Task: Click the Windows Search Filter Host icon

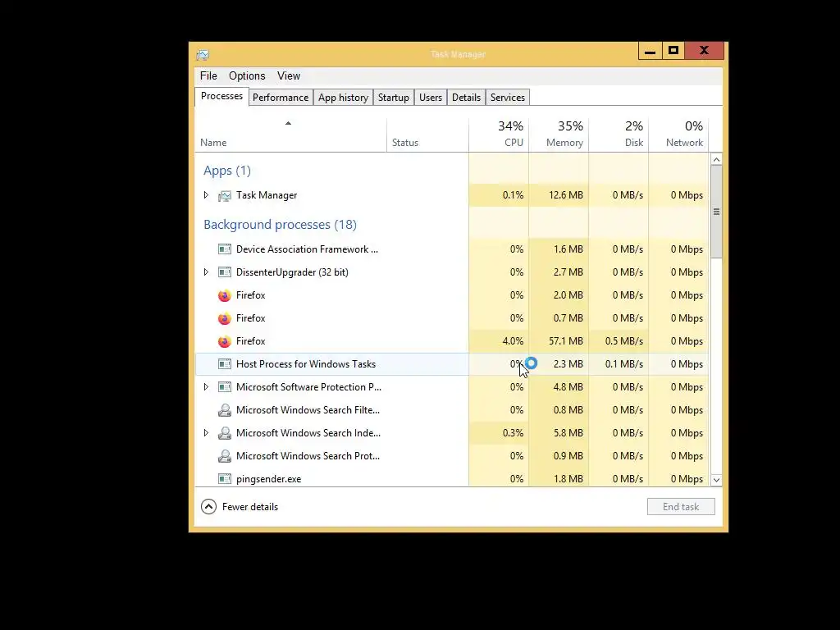Action: [x=225, y=410]
